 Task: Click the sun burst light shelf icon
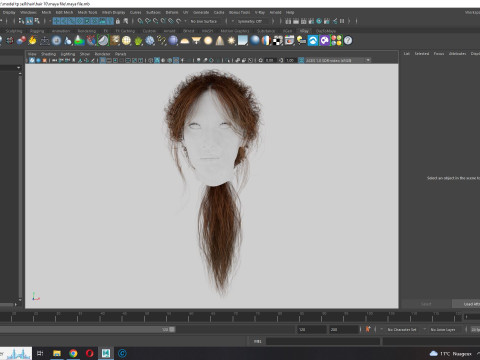click(231, 41)
